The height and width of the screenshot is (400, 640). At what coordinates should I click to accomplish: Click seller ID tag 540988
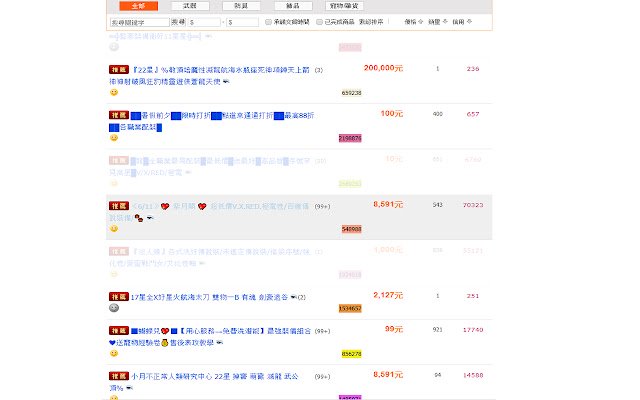point(351,229)
